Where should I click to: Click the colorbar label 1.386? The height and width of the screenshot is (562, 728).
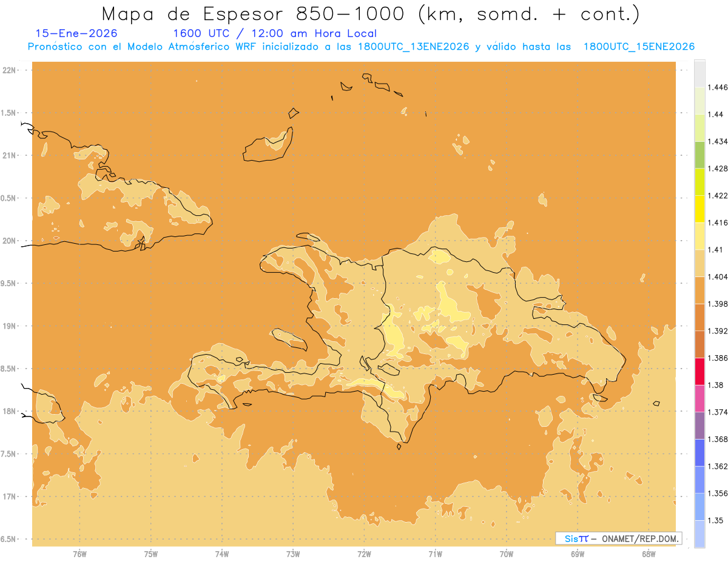pos(718,358)
